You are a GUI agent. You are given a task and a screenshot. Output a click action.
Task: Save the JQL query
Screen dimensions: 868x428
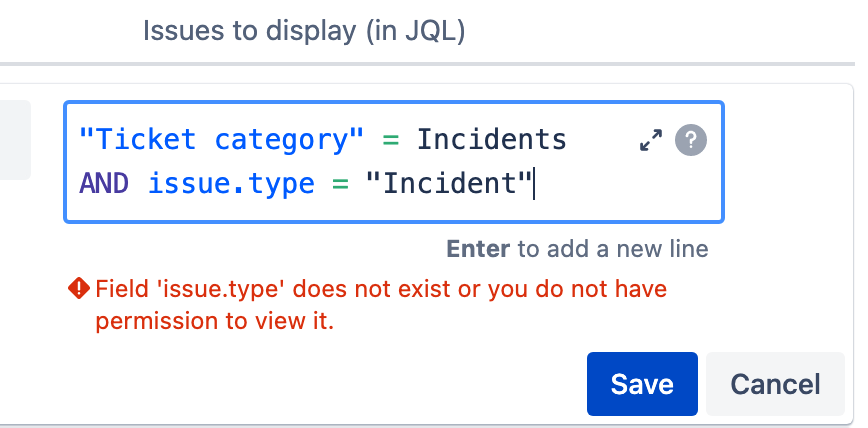click(642, 384)
